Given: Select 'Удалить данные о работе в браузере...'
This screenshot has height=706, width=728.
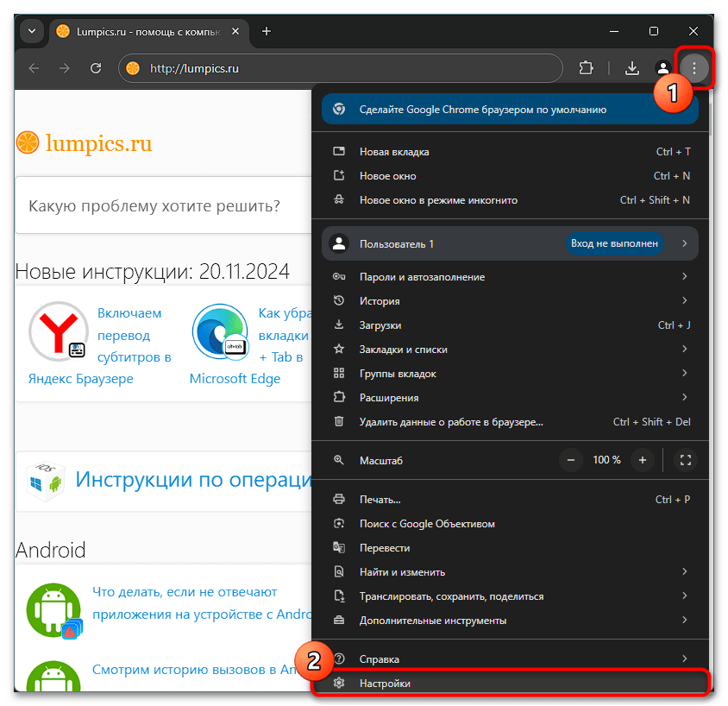Looking at the screenshot, I should 511,422.
